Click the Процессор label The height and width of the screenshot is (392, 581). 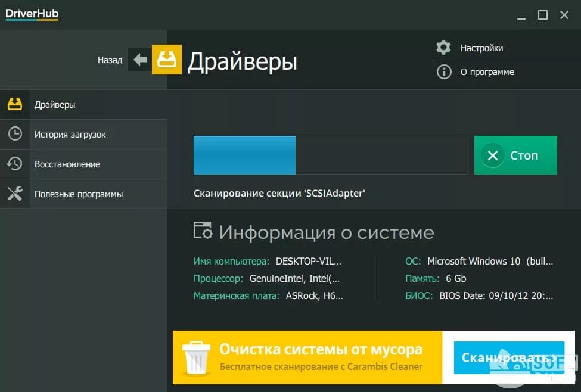218,278
